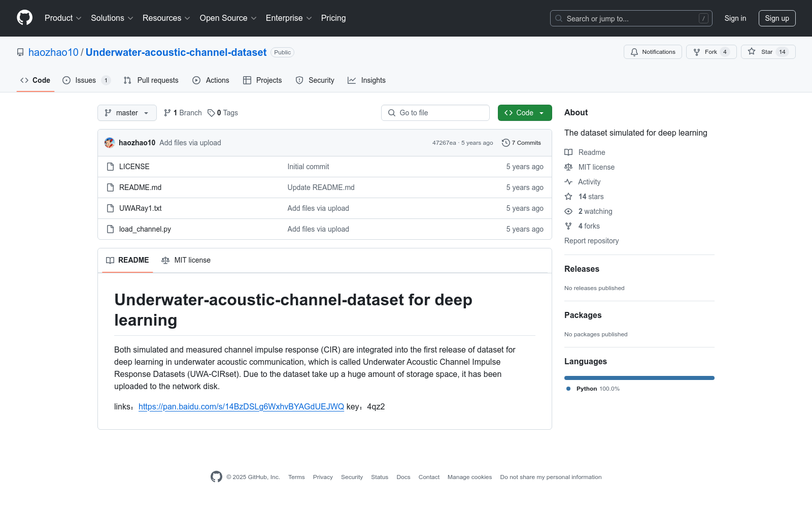
Task: Click the footer Manage cookies link
Action: [469, 477]
